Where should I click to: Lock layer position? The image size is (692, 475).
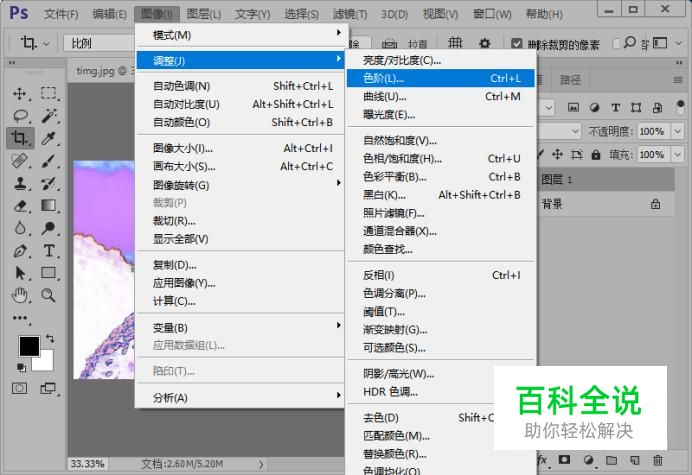click(557, 155)
